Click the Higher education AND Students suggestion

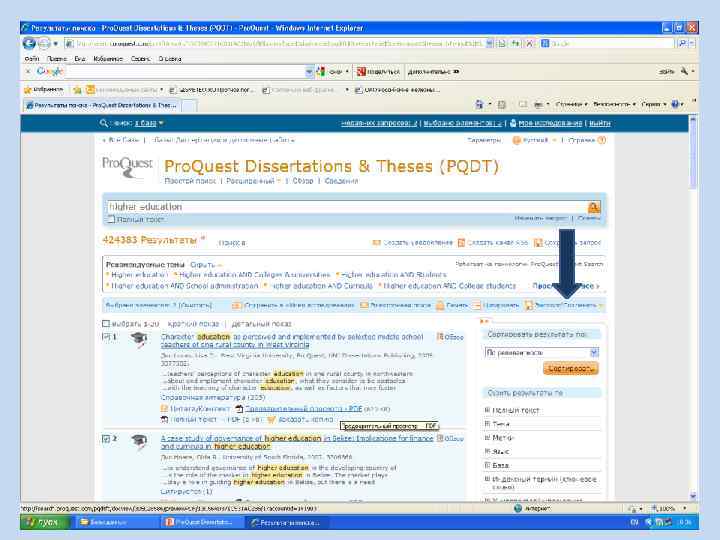pos(394,275)
